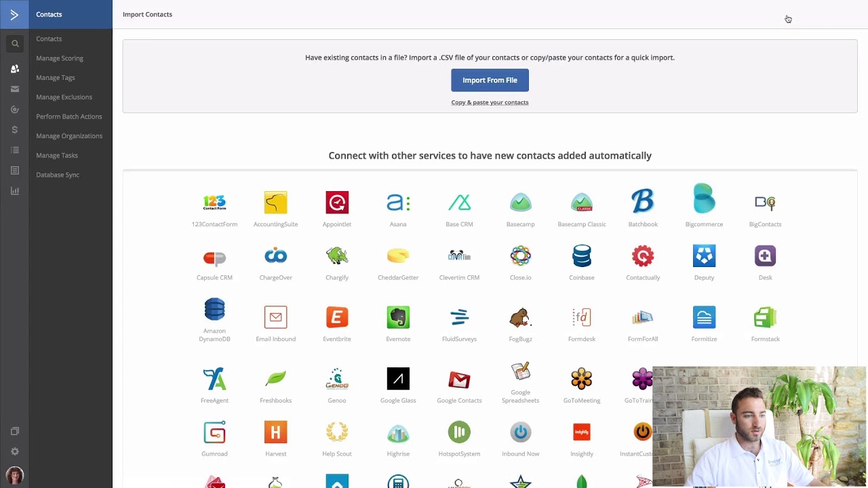The image size is (868, 488).
Task: Open the FluidSurveys integration icon
Action: [459, 317]
